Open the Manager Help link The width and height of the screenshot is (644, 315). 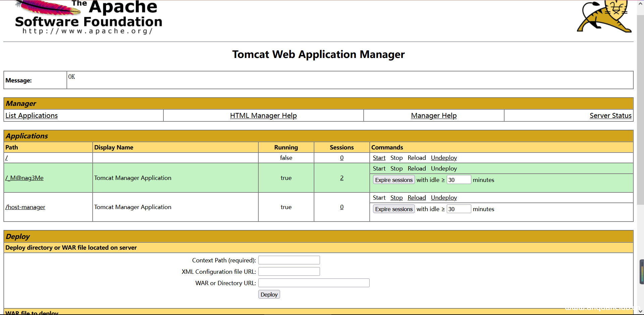point(434,116)
